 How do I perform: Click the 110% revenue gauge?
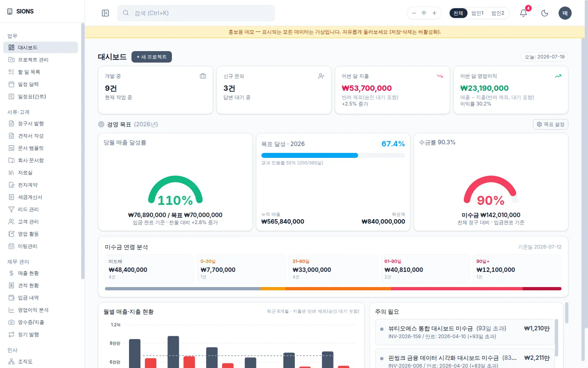click(x=175, y=191)
